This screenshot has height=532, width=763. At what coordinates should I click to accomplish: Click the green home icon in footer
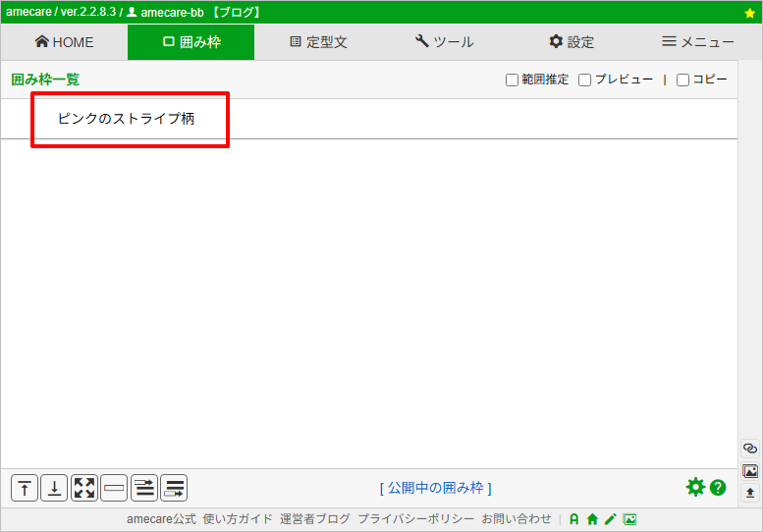[x=592, y=519]
